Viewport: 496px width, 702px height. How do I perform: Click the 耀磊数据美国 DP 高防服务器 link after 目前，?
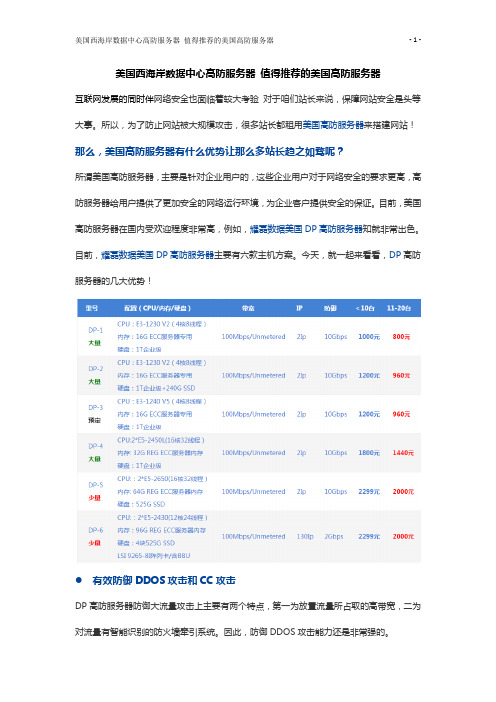click(158, 255)
